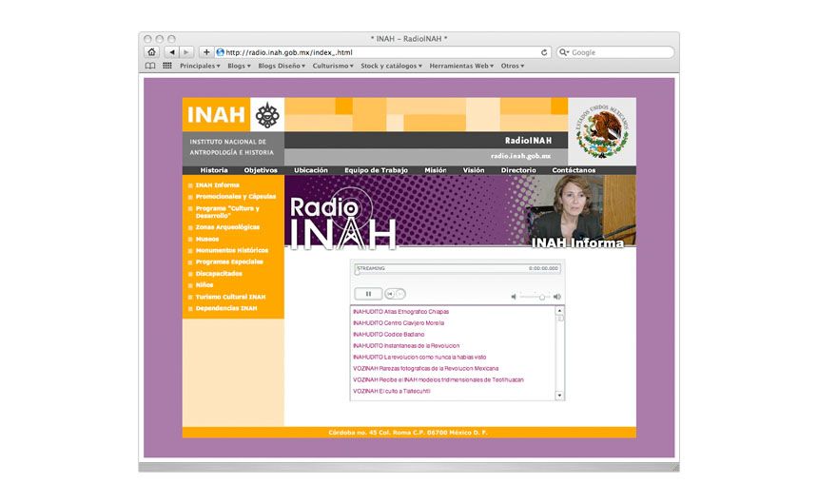Skip to the next track
818x504 pixels.
click(x=400, y=294)
